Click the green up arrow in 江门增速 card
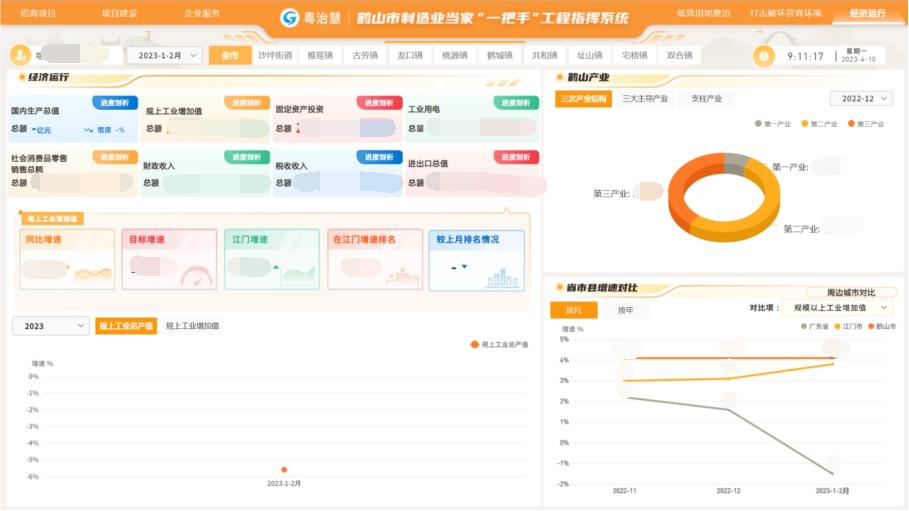This screenshot has width=909, height=511. pyautogui.click(x=276, y=267)
